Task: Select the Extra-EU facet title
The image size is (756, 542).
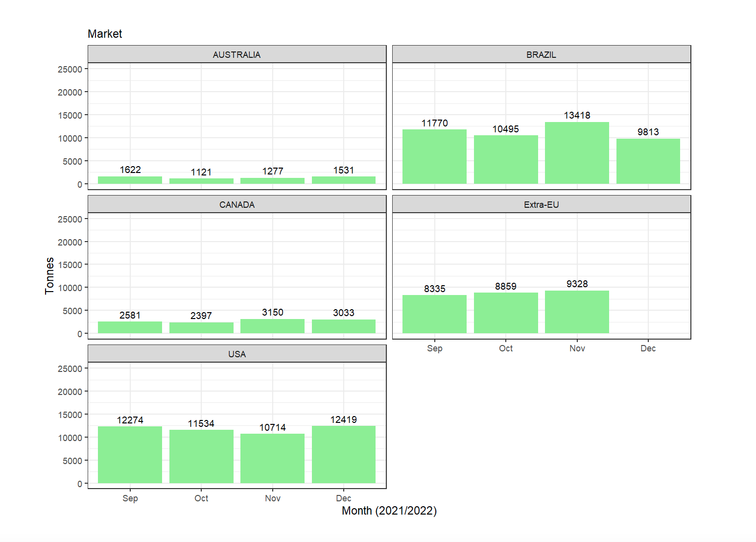Action: (541, 204)
